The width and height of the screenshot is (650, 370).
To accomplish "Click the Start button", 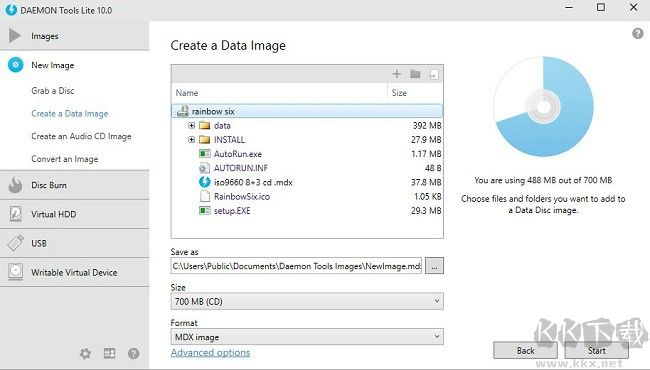I will click(x=597, y=351).
